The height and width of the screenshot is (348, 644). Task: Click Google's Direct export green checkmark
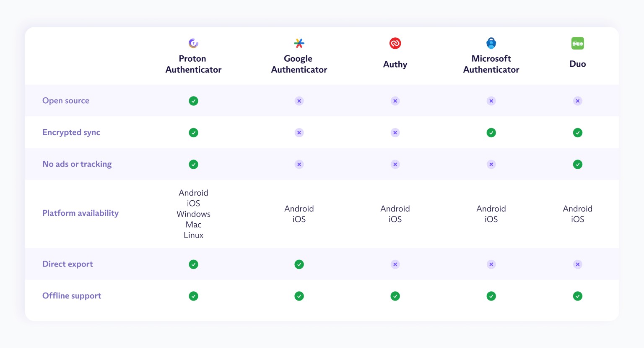[x=299, y=264]
